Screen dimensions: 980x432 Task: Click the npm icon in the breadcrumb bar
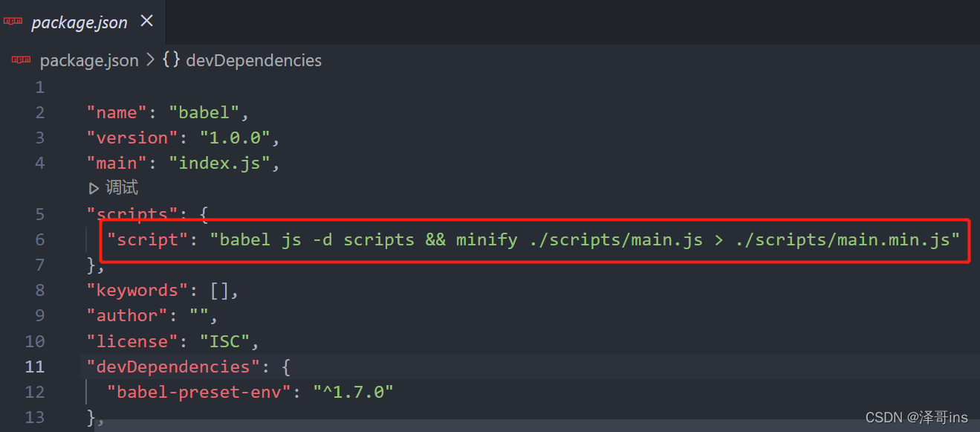[20, 59]
